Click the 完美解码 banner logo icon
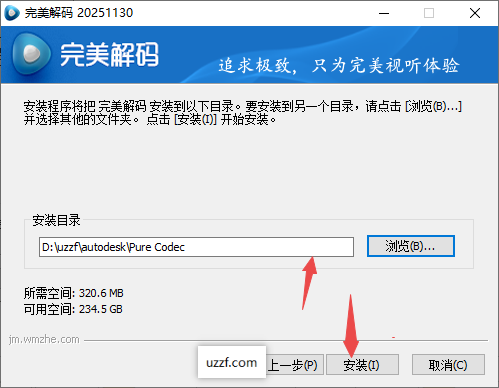The image size is (499, 388). (x=32, y=54)
